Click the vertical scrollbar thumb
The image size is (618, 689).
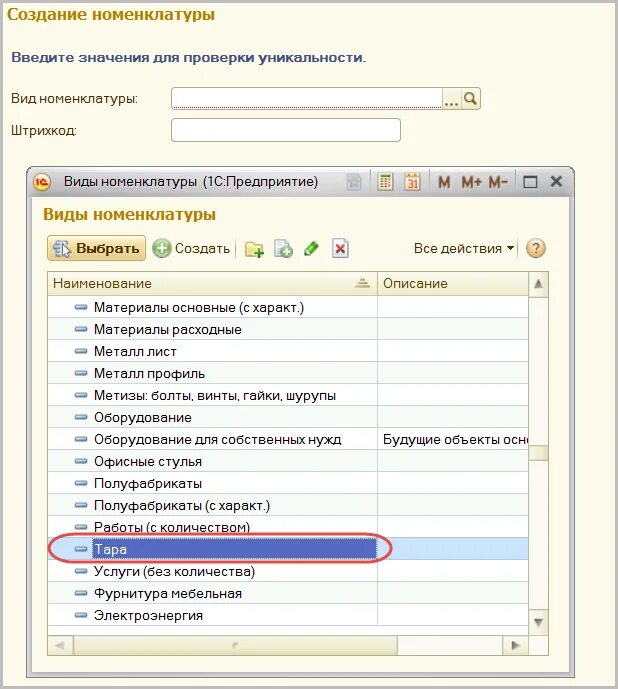538,453
